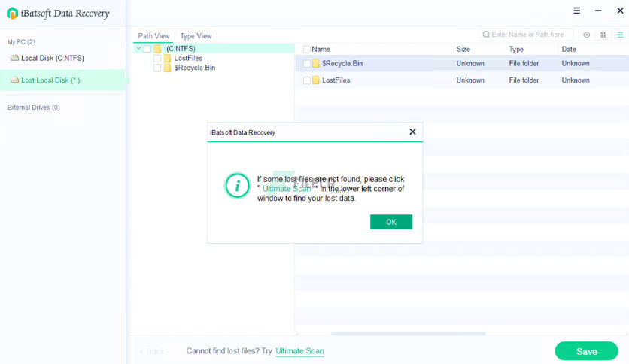The height and width of the screenshot is (364, 629).
Task: Select $Recycle.Bin label in the tree
Action: (x=195, y=68)
